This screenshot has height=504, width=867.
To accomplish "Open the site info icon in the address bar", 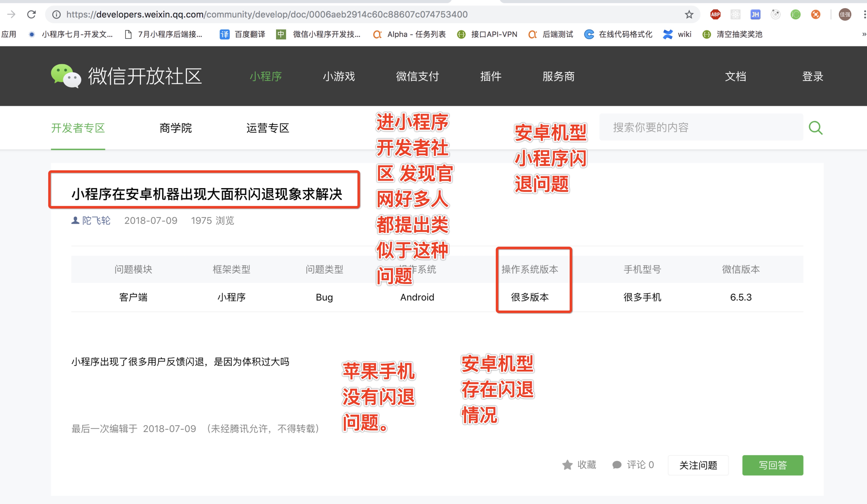I will pyautogui.click(x=56, y=14).
